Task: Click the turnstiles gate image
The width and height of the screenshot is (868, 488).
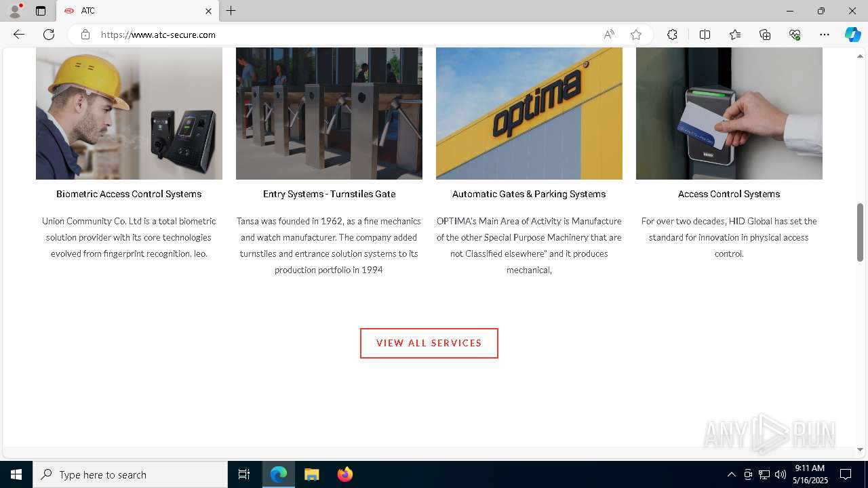Action: coord(329,113)
